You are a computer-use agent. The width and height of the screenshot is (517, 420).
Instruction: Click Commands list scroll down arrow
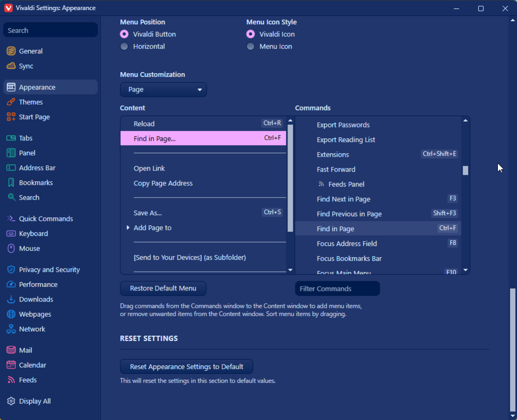pos(465,270)
